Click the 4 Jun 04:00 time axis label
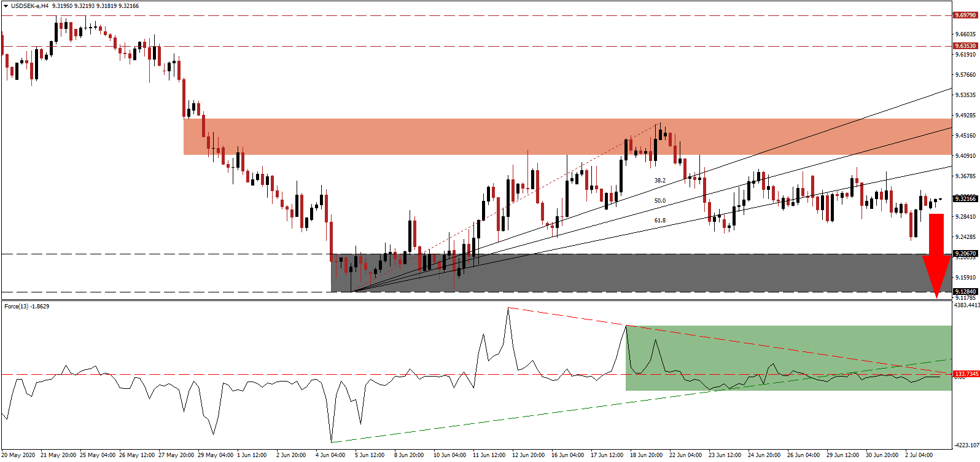The height and width of the screenshot is (462, 980). tap(330, 455)
